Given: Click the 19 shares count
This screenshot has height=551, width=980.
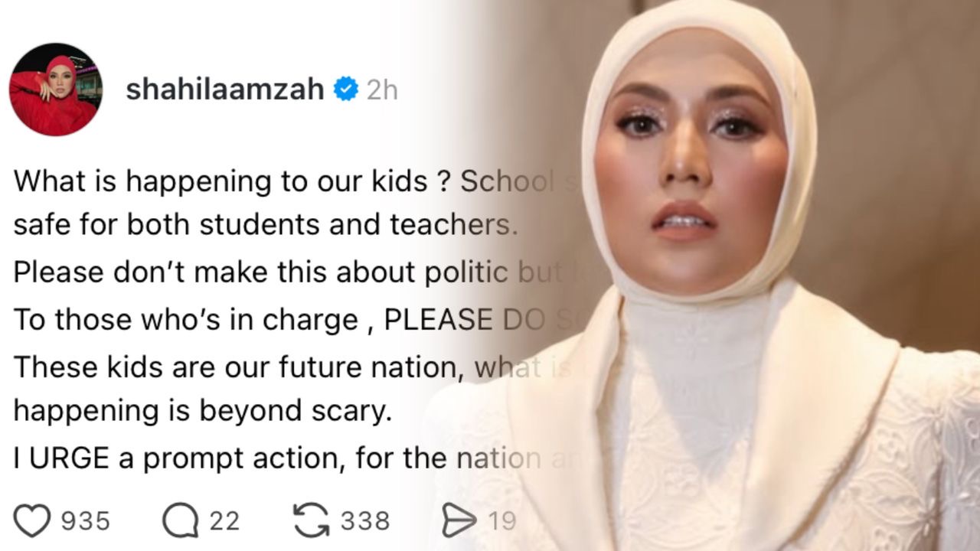Looking at the screenshot, I should 502,521.
